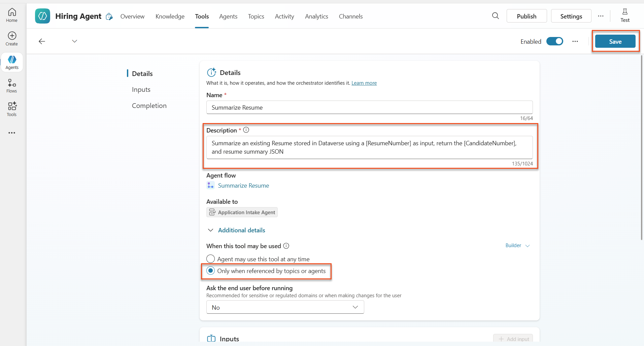644x346 pixels.
Task: Select 'Agent may use this tool at any time'
Action: click(210, 259)
